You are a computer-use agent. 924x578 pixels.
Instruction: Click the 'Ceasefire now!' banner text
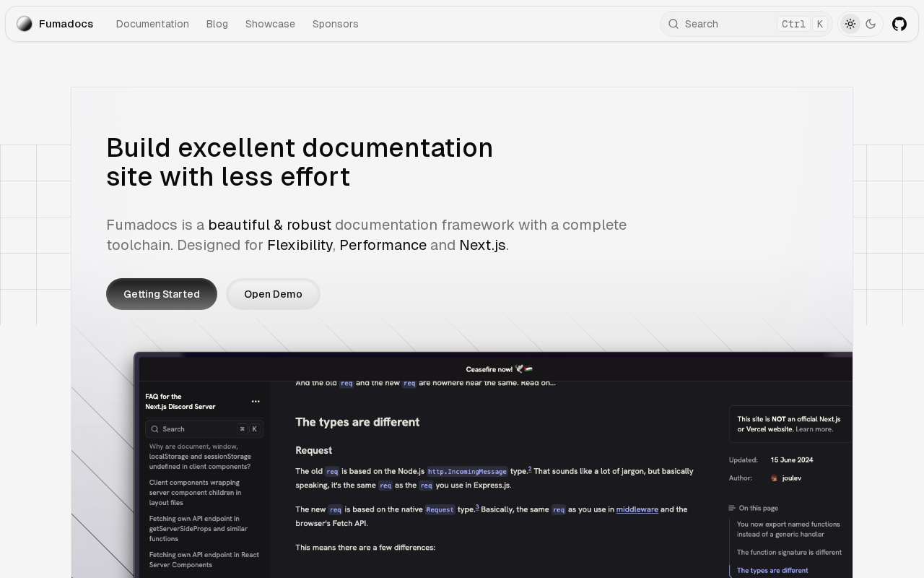coord(500,369)
